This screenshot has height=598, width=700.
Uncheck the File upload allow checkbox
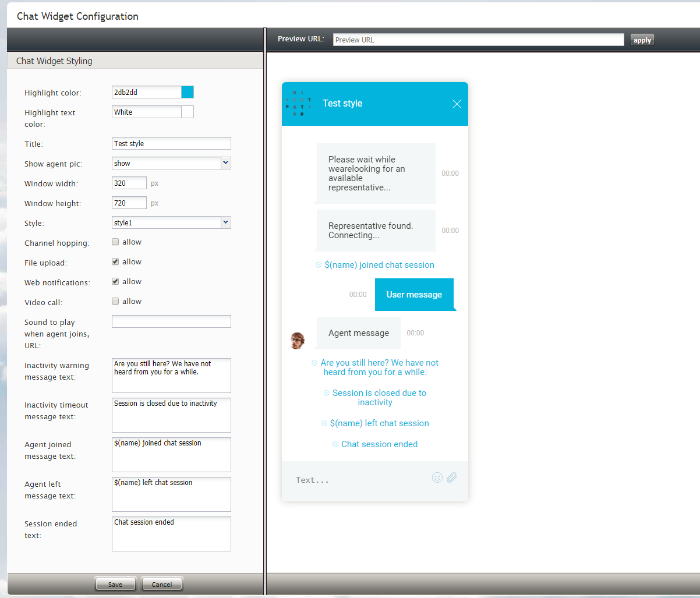[x=115, y=261]
